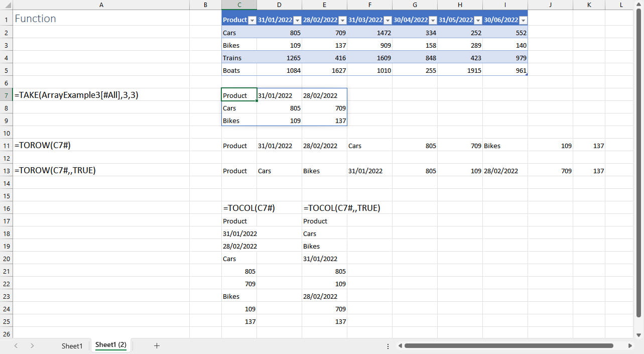Open the Product column filter dropdown

[x=252, y=20]
